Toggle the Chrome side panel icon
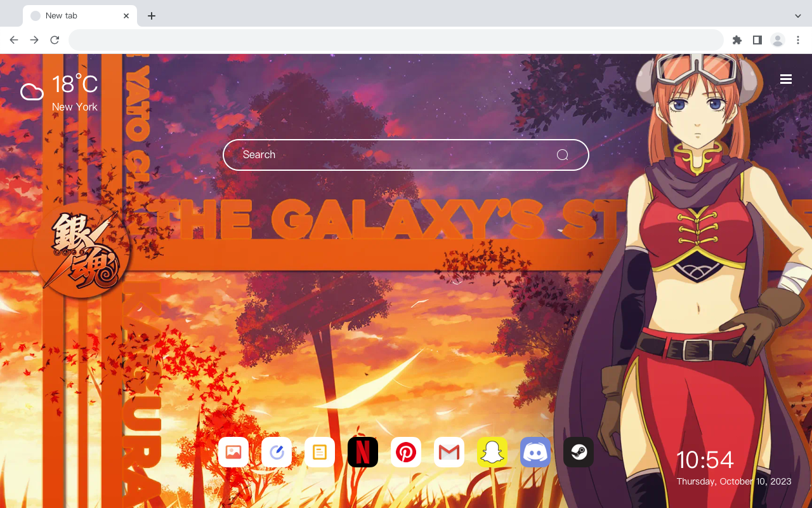Image resolution: width=812 pixels, height=508 pixels. coord(757,40)
